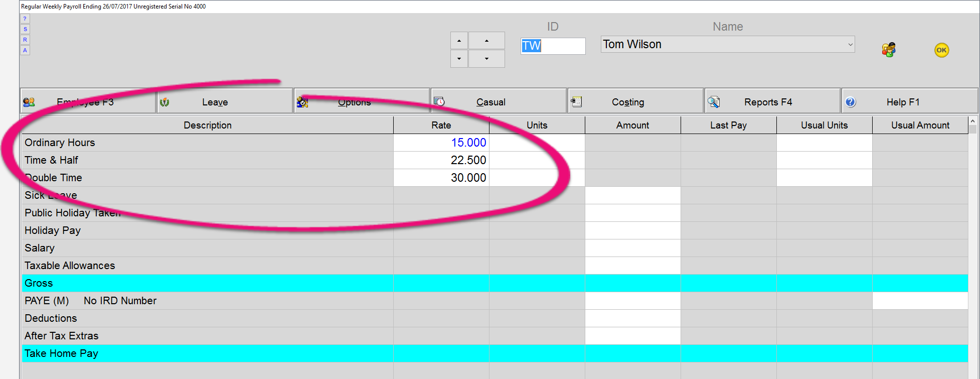This screenshot has height=379, width=980.
Task: Select the Take Home Pay row label
Action: point(61,353)
